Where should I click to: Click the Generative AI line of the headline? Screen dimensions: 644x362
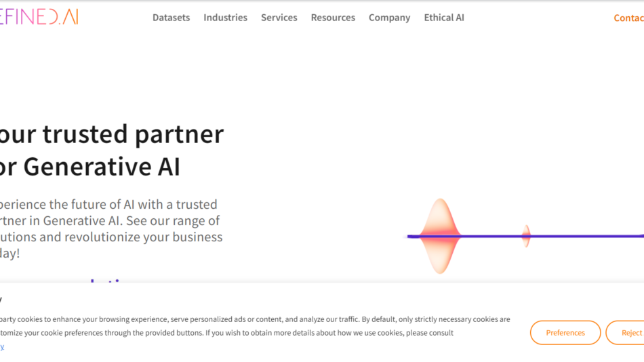(92, 166)
